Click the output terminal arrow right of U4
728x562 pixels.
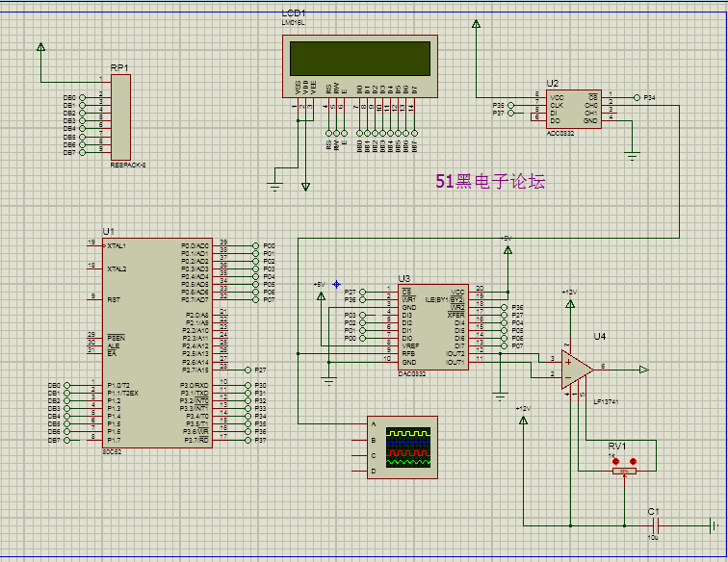click(643, 370)
